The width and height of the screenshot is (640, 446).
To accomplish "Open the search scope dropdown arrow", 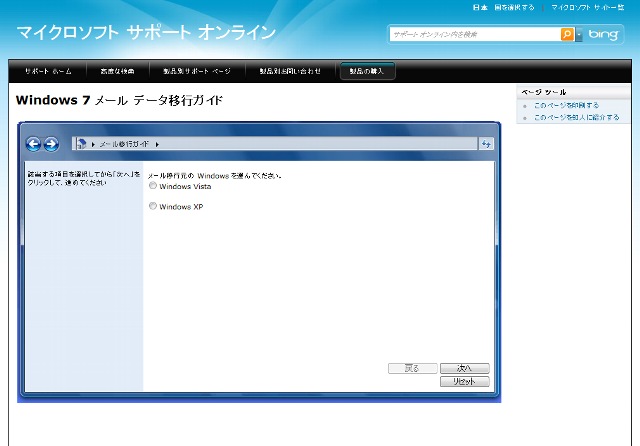I will [x=579, y=35].
